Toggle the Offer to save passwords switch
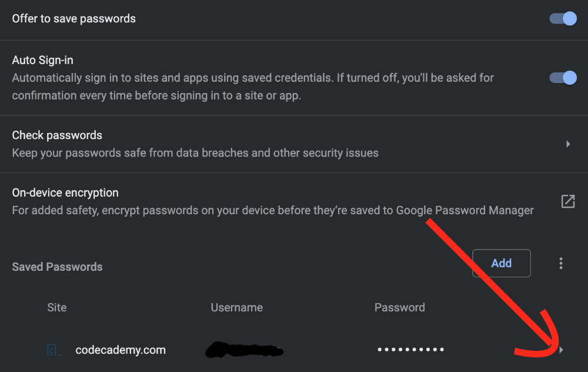 pyautogui.click(x=563, y=19)
